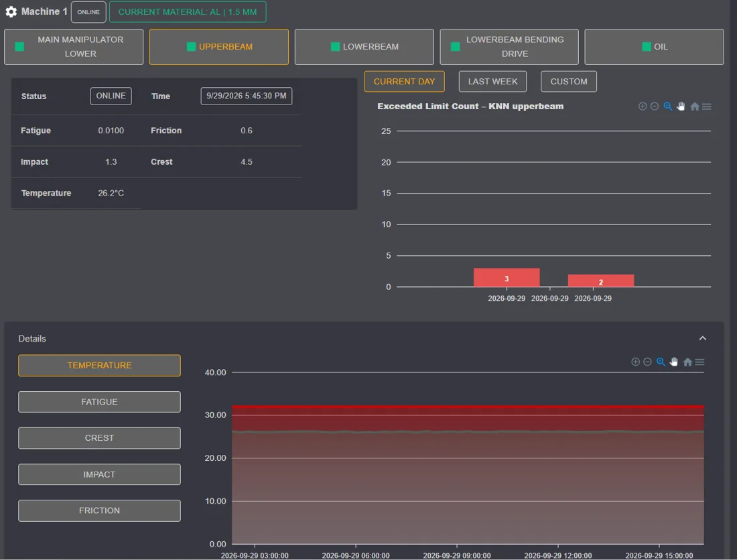The image size is (737, 560).
Task: Reset zoom home icon on temperature chart
Action: coord(687,362)
